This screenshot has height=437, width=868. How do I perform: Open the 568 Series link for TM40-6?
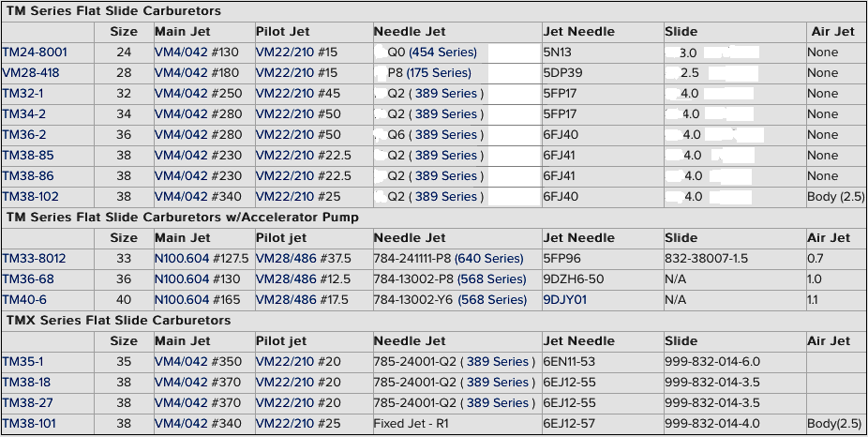pyautogui.click(x=492, y=300)
